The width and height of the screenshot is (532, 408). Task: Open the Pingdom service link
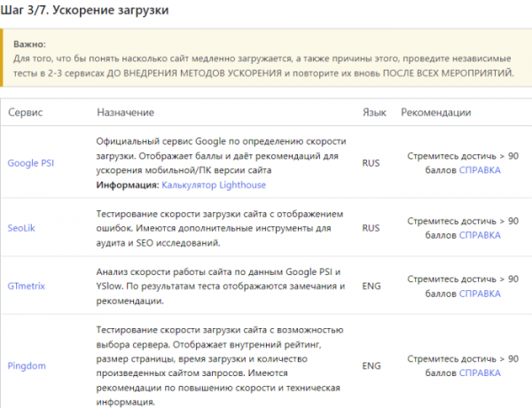(x=27, y=366)
